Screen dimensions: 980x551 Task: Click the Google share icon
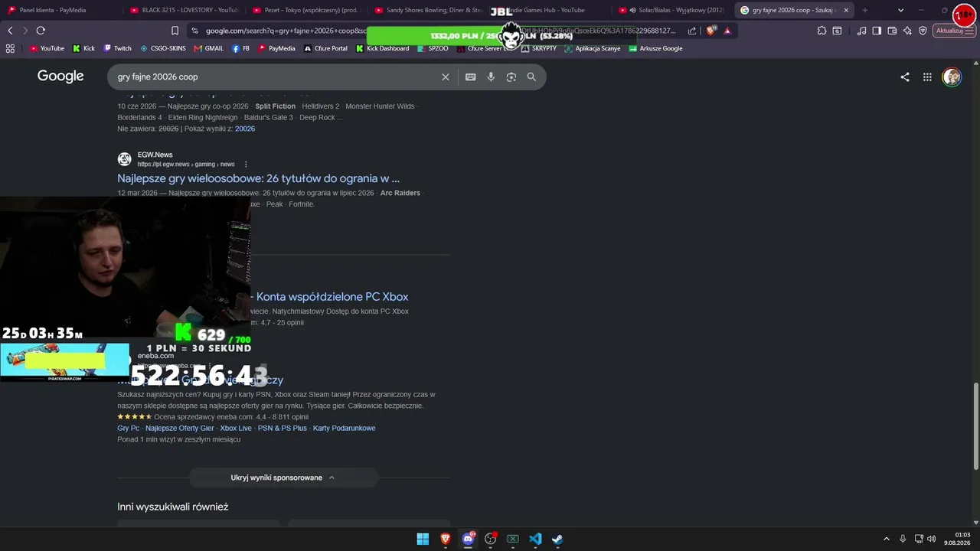click(x=905, y=77)
